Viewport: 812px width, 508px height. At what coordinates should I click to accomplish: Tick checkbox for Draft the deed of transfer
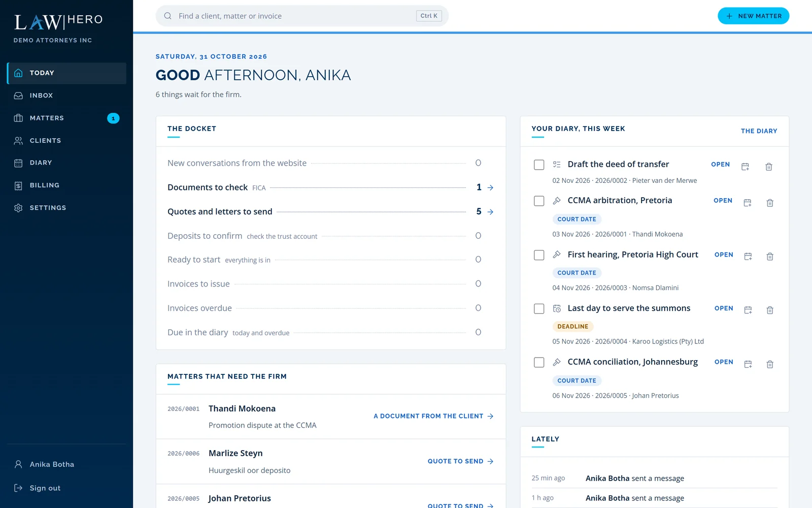539,165
